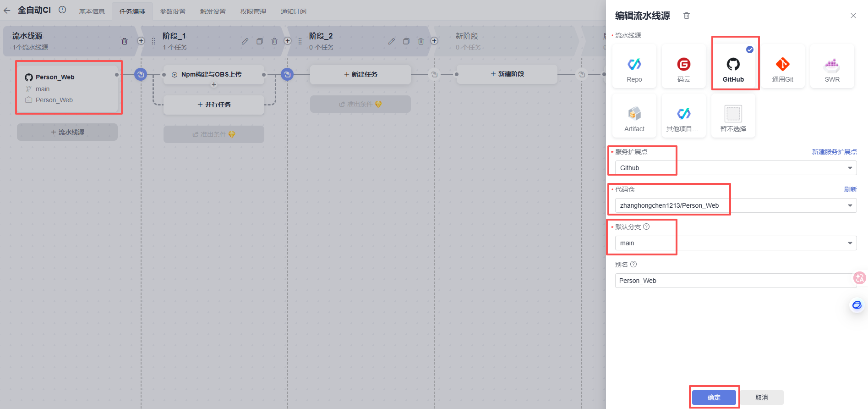Switch to 任务编排 tab
This screenshot has width=868, height=409.
(132, 11)
